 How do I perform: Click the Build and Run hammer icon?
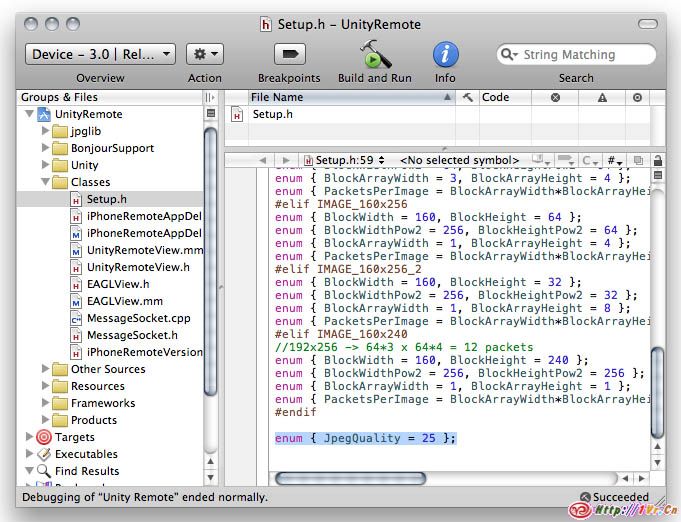(375, 54)
